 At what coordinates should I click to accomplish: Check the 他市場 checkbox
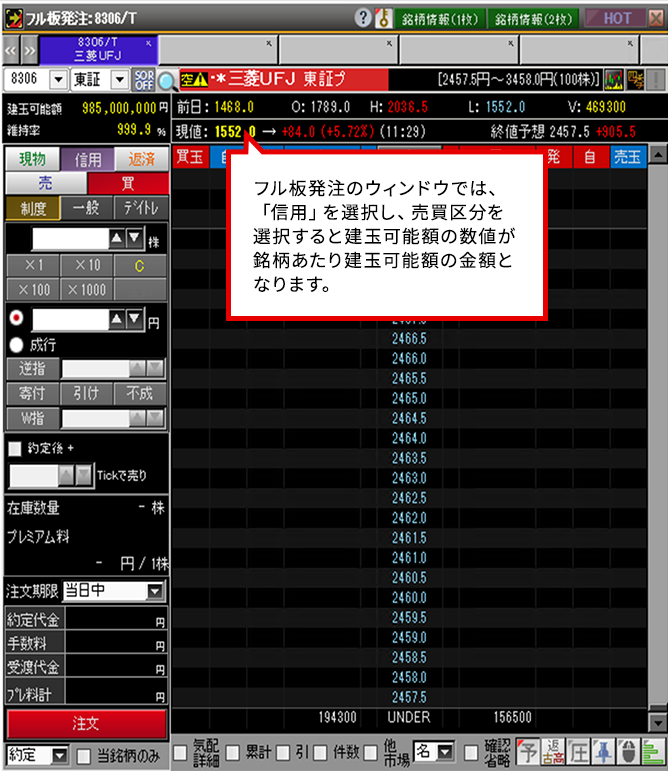370,752
